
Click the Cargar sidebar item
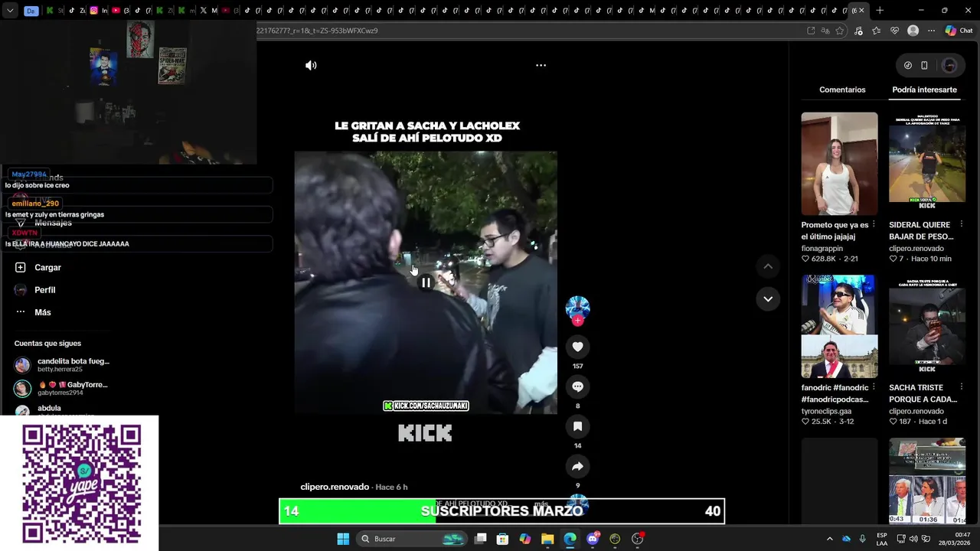click(38, 268)
